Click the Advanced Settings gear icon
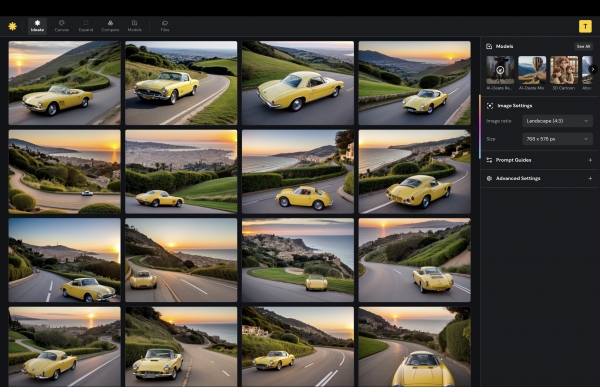This screenshot has width=600, height=387. tap(489, 178)
